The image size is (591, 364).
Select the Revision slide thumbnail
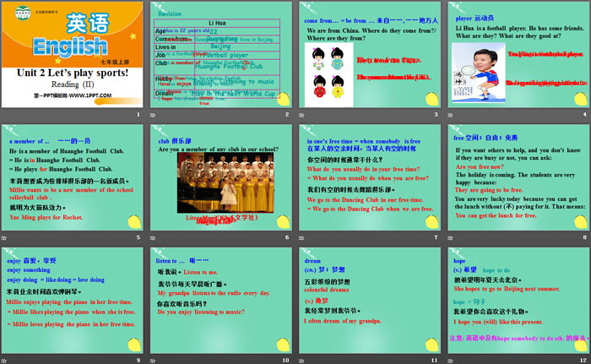pos(220,55)
